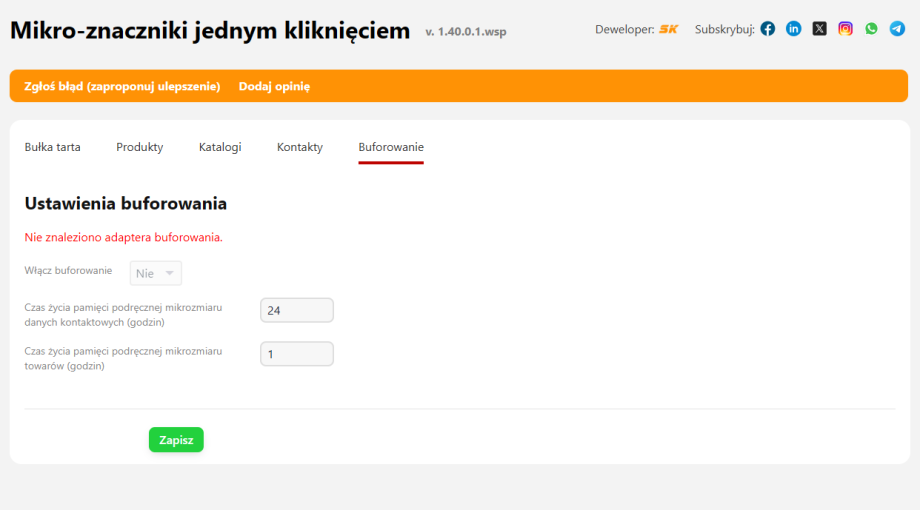This screenshot has width=920, height=510.
Task: Click the active Buforowanie tab
Action: 391,147
